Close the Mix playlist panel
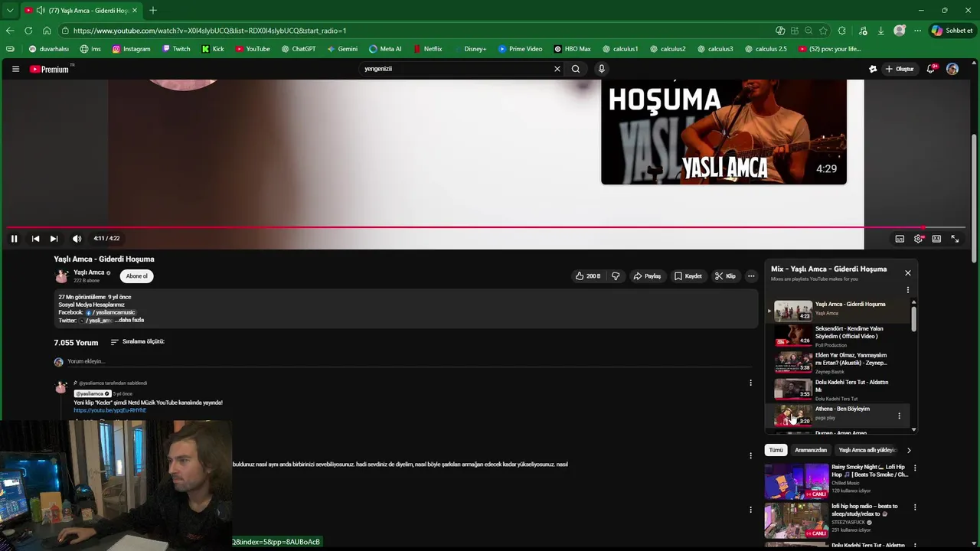 point(908,272)
